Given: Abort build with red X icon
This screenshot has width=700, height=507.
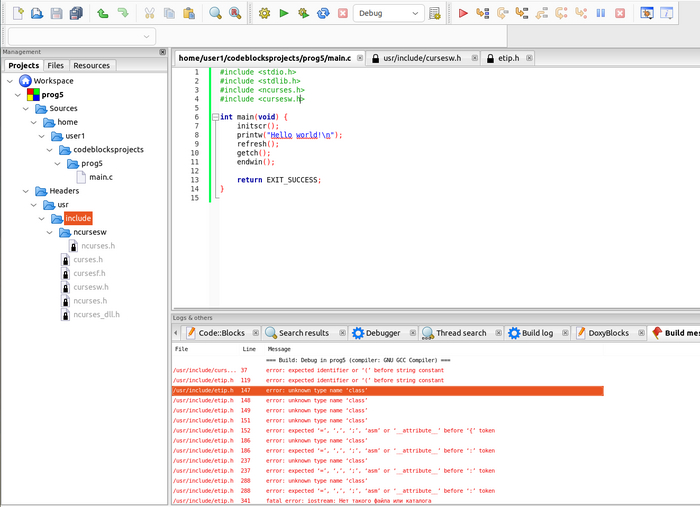Looking at the screenshot, I should coord(343,14).
